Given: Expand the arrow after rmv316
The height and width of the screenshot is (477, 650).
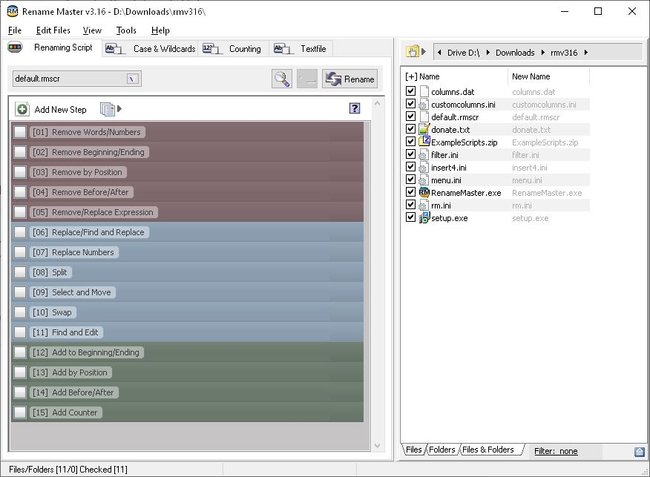Looking at the screenshot, I should coord(586,53).
